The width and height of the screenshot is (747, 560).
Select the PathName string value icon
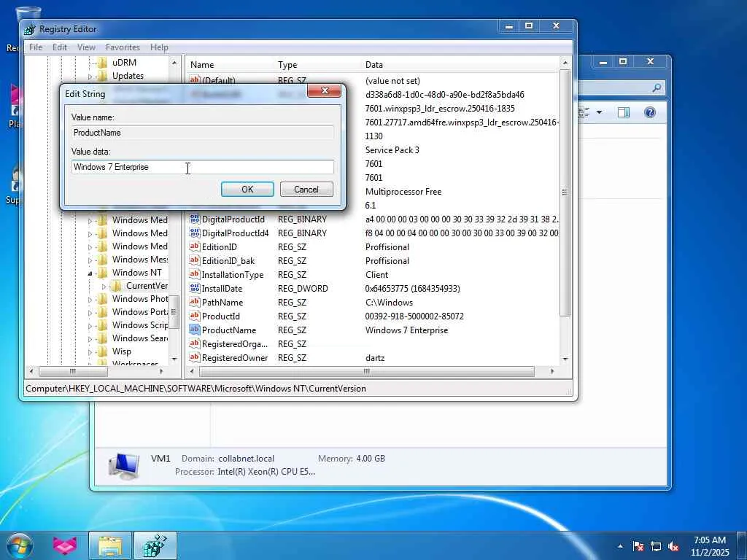pos(194,302)
